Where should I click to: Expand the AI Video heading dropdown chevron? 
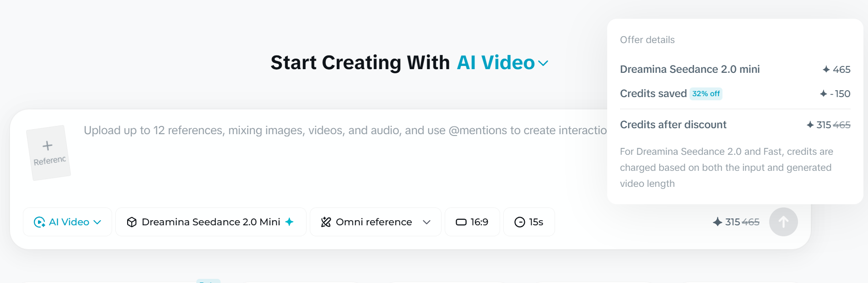(543, 63)
